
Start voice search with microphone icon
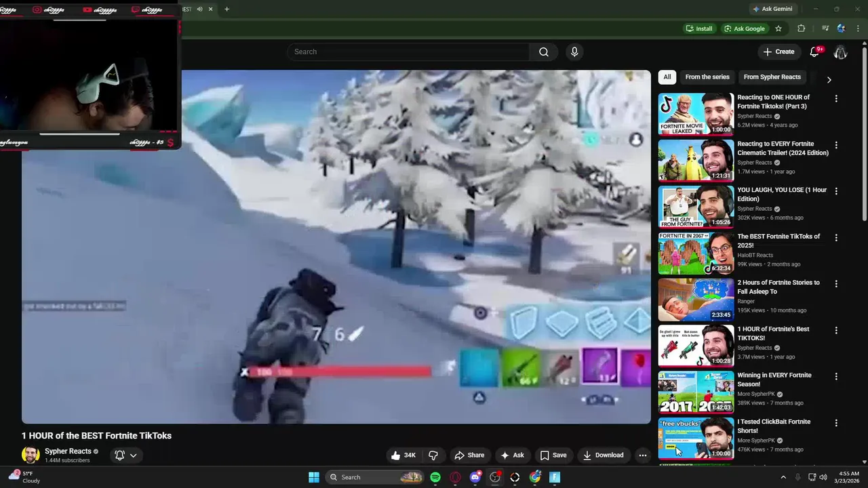point(574,52)
